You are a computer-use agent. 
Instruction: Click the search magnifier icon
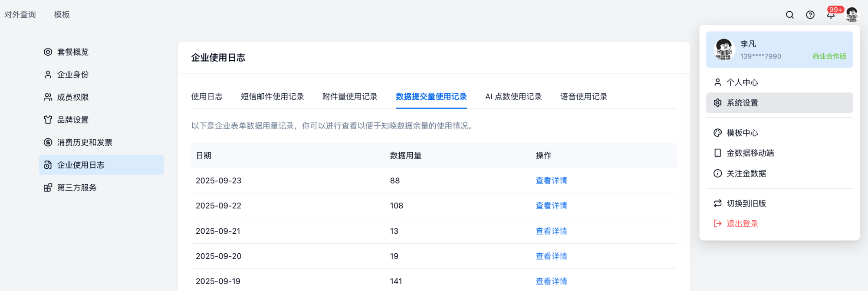point(789,15)
